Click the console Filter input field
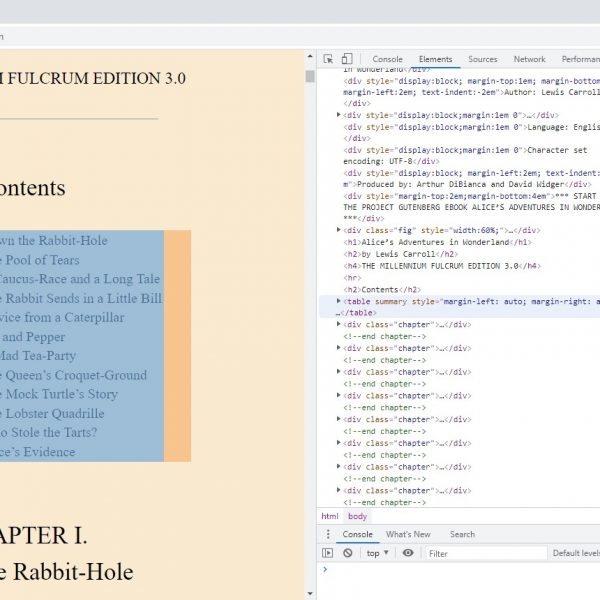Screen dimensions: 600x600 click(470, 553)
